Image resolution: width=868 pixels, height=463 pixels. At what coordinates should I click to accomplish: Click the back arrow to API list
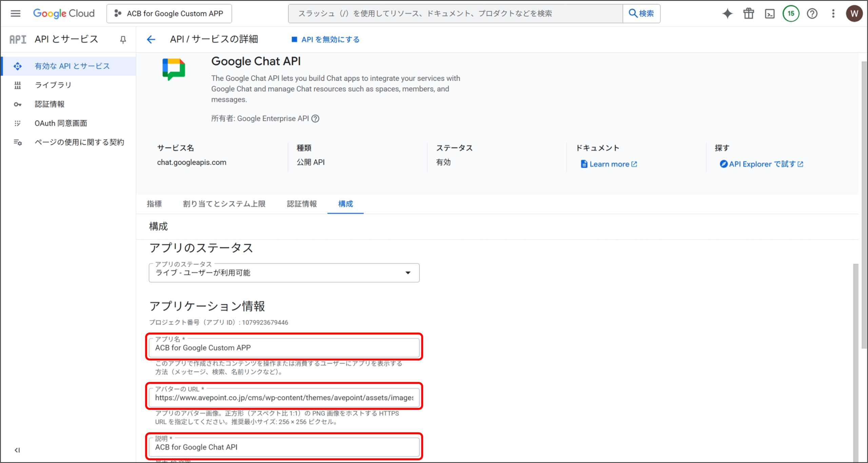151,40
